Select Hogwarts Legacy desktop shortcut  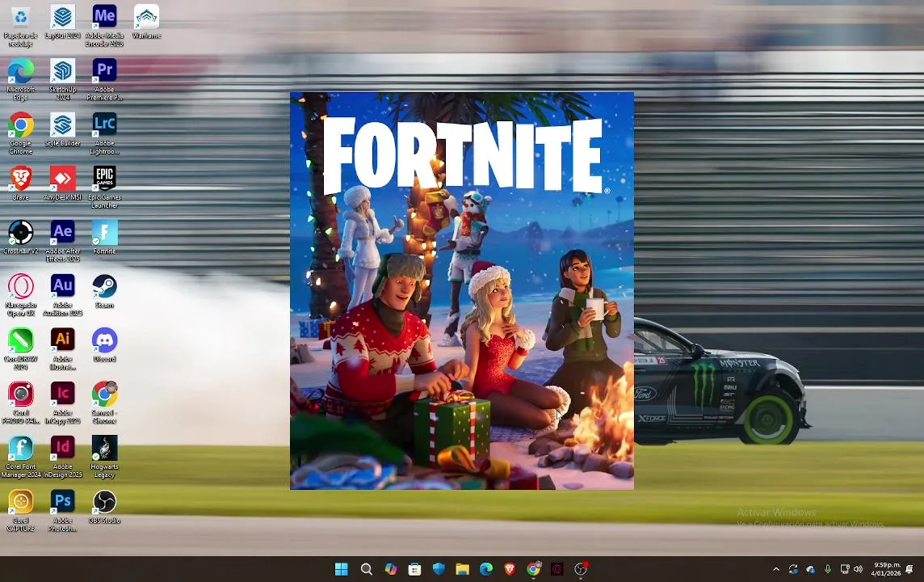(x=104, y=457)
